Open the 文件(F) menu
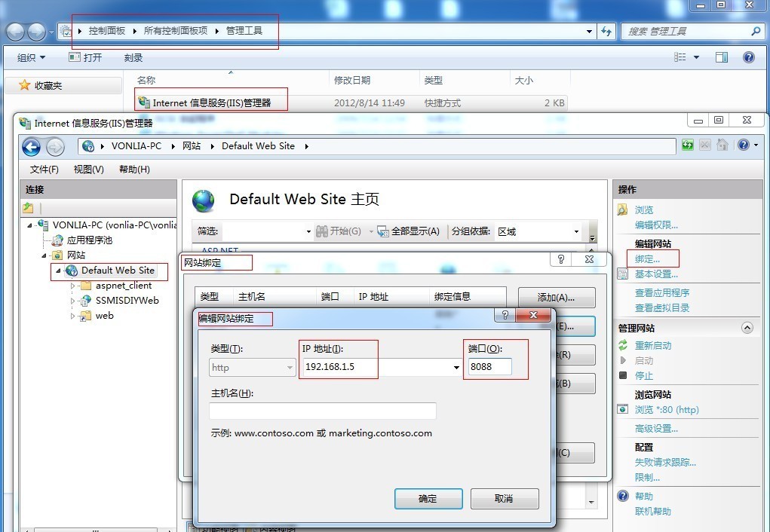The width and height of the screenshot is (770, 532). pyautogui.click(x=44, y=170)
